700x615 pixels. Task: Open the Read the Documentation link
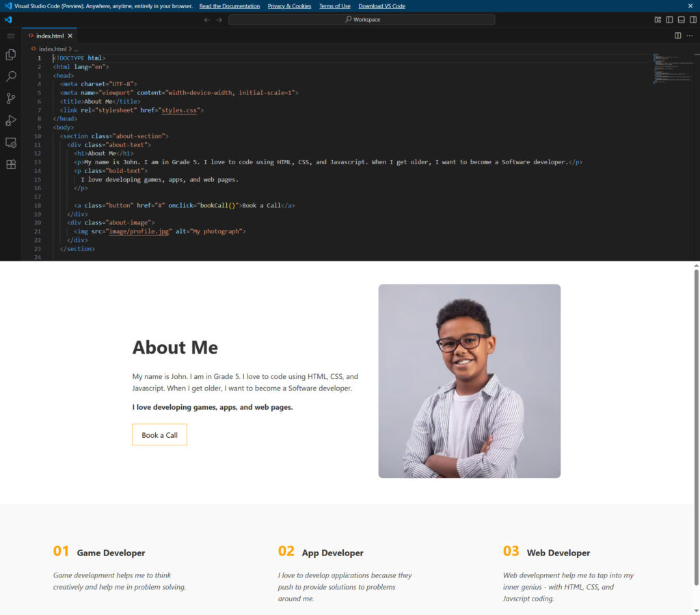(229, 6)
